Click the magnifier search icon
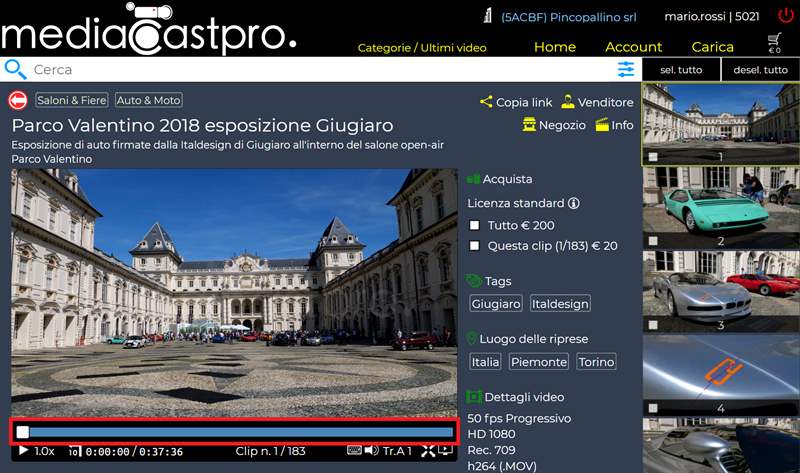 15,69
